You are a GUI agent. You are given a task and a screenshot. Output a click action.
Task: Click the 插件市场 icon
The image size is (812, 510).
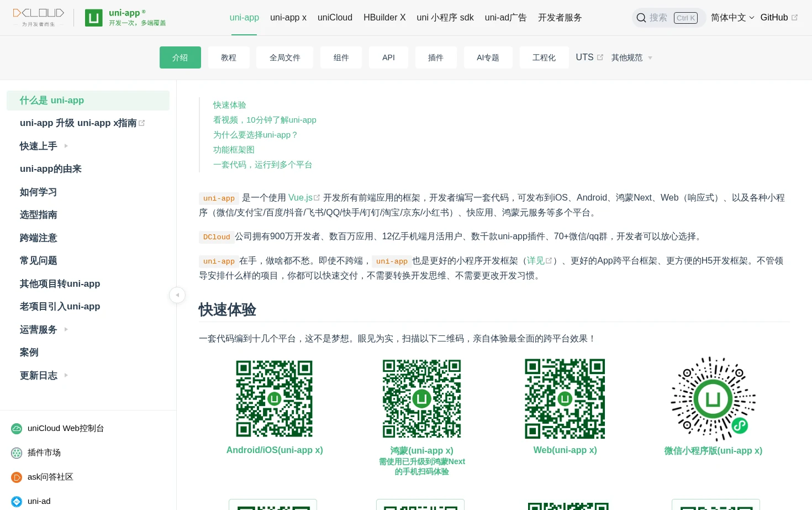tap(17, 453)
